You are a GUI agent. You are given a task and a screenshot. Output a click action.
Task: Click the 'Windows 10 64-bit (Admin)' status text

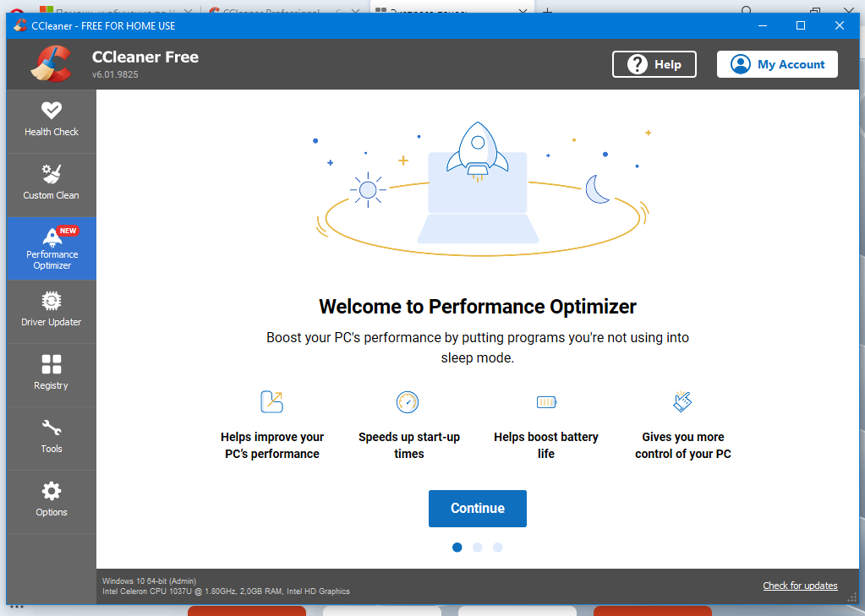tap(149, 581)
